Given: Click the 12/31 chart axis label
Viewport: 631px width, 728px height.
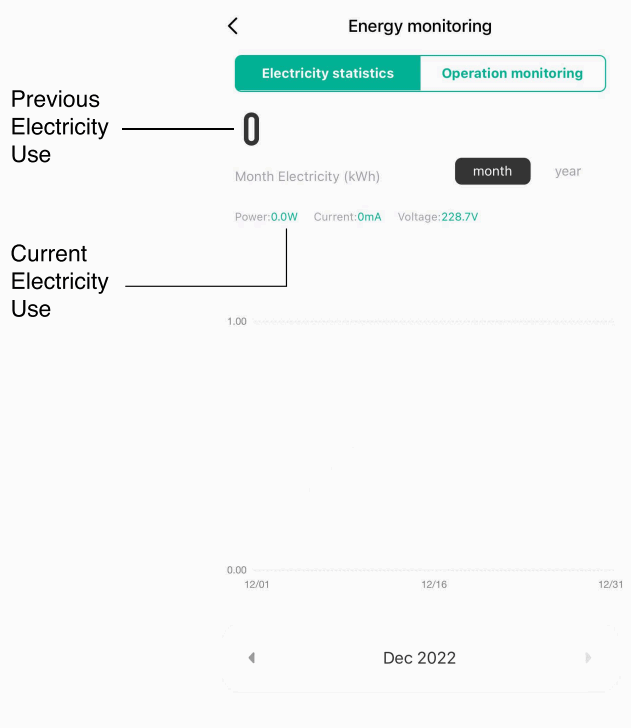Looking at the screenshot, I should [x=610, y=584].
